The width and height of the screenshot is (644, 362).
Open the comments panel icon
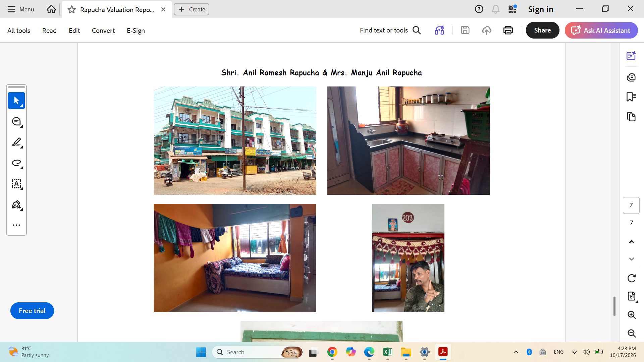pyautogui.click(x=631, y=77)
